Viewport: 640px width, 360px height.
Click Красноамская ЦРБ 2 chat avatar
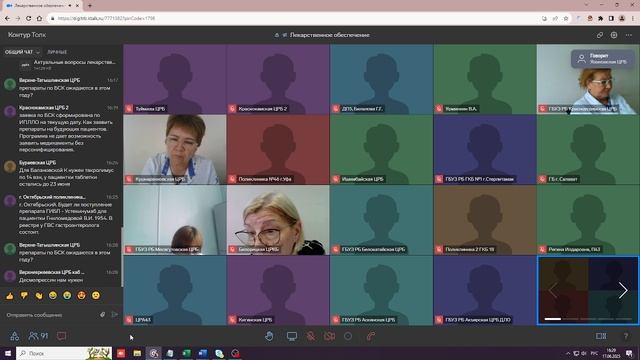[x=10, y=111]
